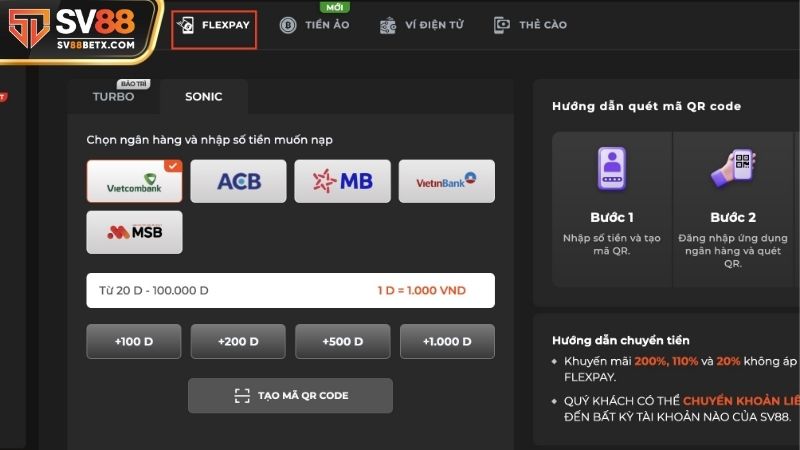Choose VietinBank
The width and height of the screenshot is (800, 450).
coord(446,181)
